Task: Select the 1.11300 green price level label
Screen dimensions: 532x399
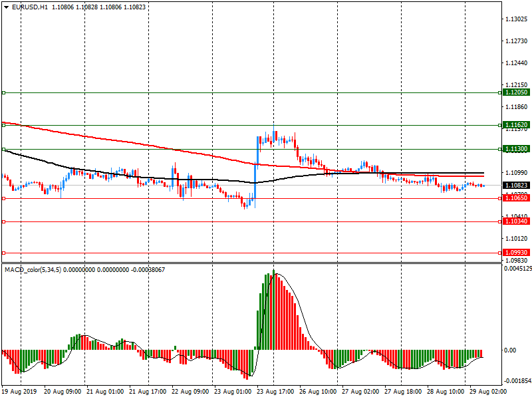Action: pos(516,149)
